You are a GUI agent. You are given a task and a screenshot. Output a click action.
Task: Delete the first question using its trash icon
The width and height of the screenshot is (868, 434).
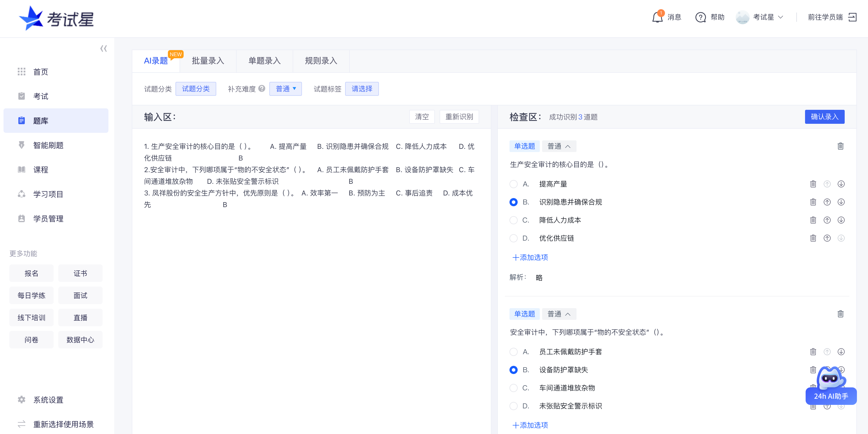tap(840, 146)
